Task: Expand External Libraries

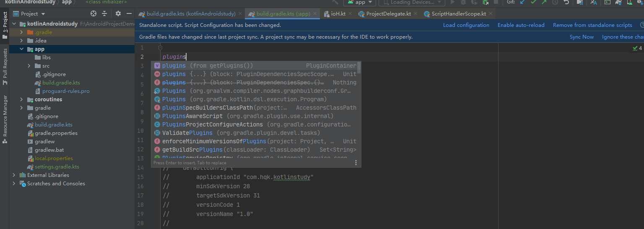Action: [x=14, y=175]
